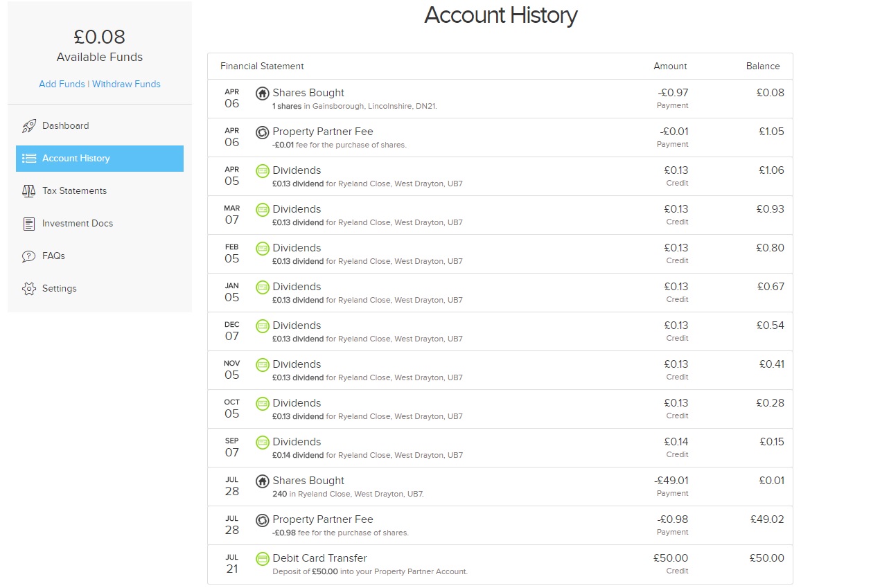Image resolution: width=880 pixels, height=588 pixels.
Task: Click the January 05 Dividends icon
Action: 263,287
